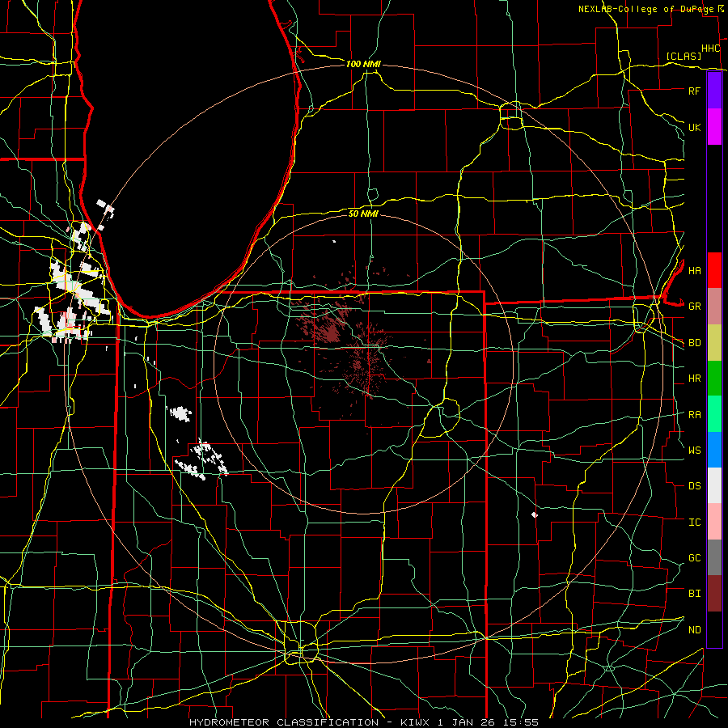Click the HHC product code label
The width and height of the screenshot is (728, 728).
[710, 49]
